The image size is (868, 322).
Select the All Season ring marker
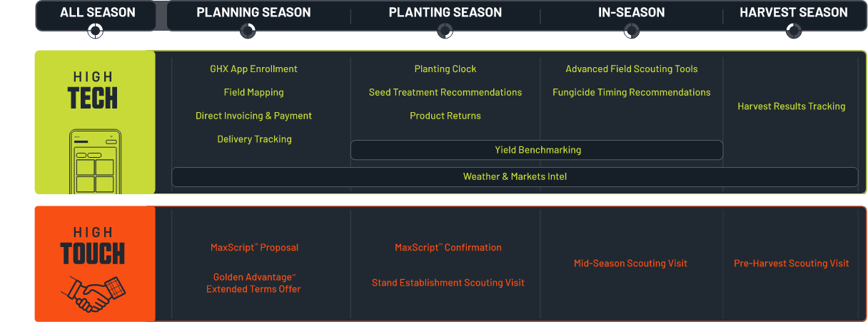coord(95,31)
